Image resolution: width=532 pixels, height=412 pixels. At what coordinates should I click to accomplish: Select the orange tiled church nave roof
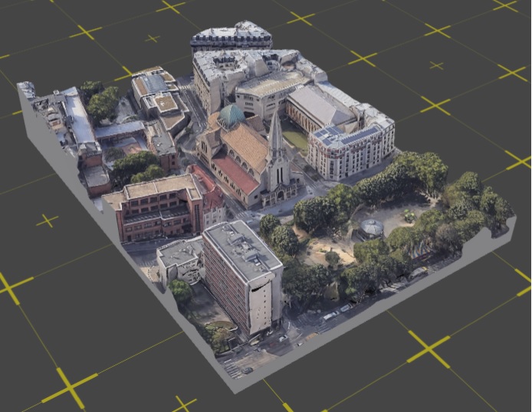tap(247, 146)
